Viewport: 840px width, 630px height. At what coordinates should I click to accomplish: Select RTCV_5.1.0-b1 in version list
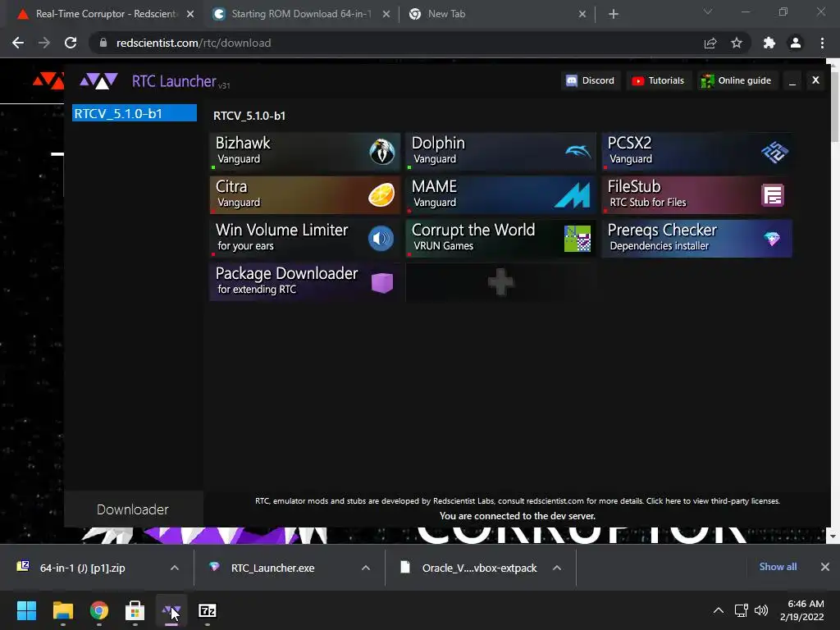click(135, 113)
